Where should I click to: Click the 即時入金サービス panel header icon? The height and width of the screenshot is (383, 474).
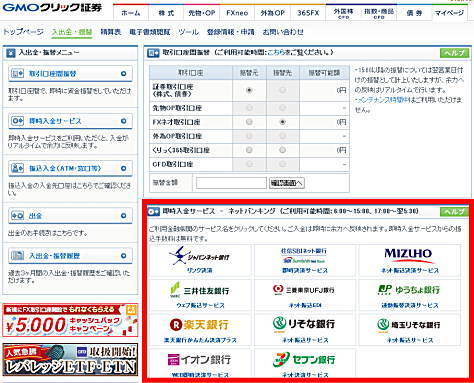coord(153,211)
